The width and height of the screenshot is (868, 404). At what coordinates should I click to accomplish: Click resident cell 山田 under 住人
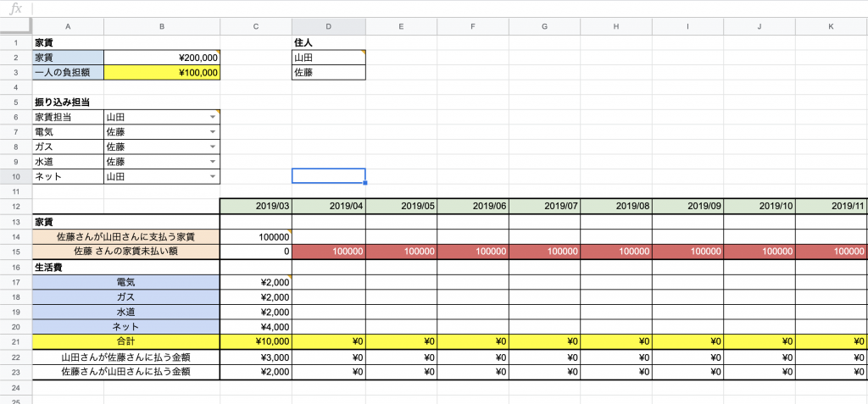(x=328, y=58)
